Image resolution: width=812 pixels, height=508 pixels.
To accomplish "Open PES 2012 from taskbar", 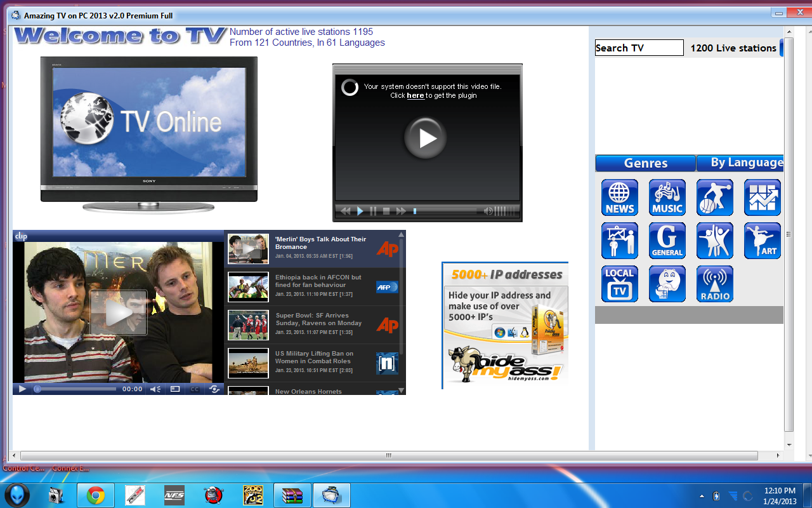I will click(134, 495).
